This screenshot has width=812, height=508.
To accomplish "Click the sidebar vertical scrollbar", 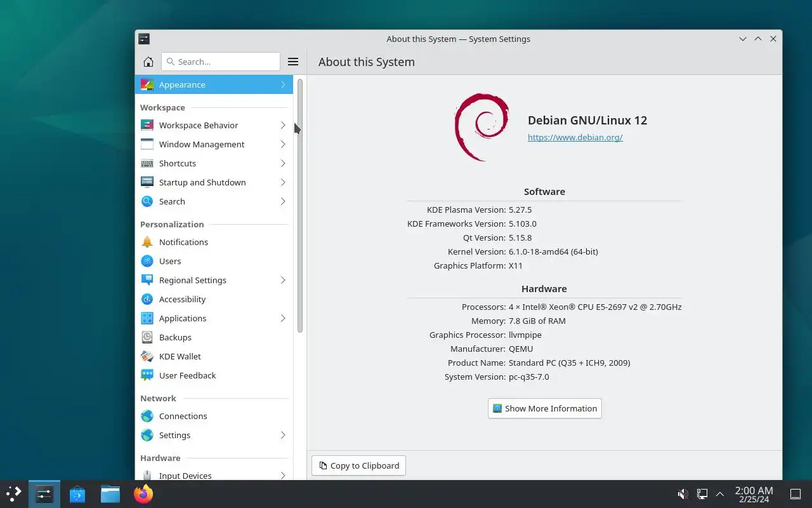I will click(300, 206).
